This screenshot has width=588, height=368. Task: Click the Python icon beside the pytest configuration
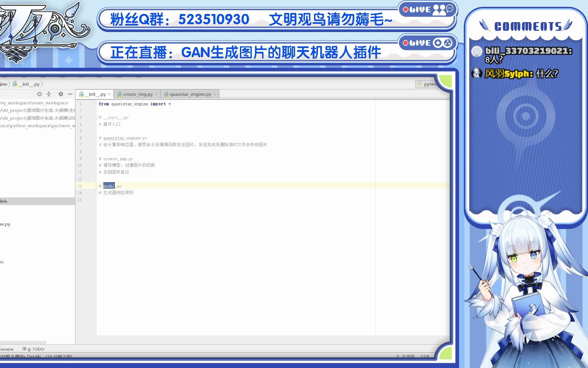pos(420,84)
